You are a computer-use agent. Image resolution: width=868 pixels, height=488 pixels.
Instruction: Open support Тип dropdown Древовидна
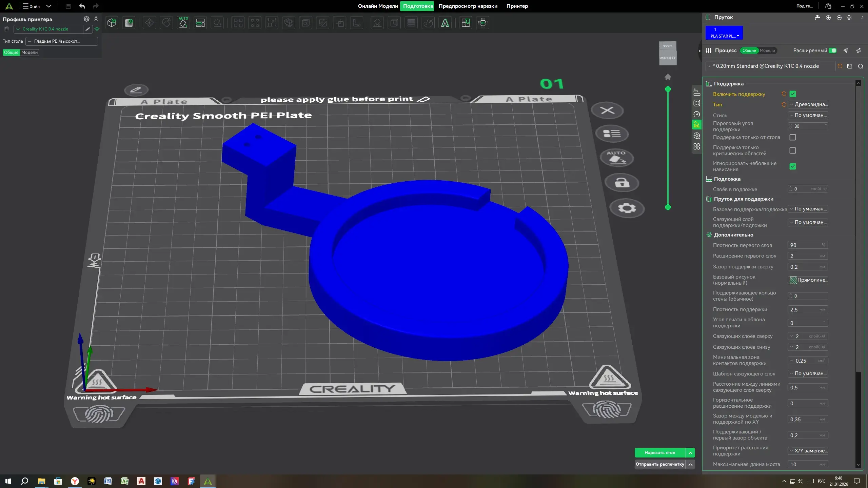click(x=808, y=104)
